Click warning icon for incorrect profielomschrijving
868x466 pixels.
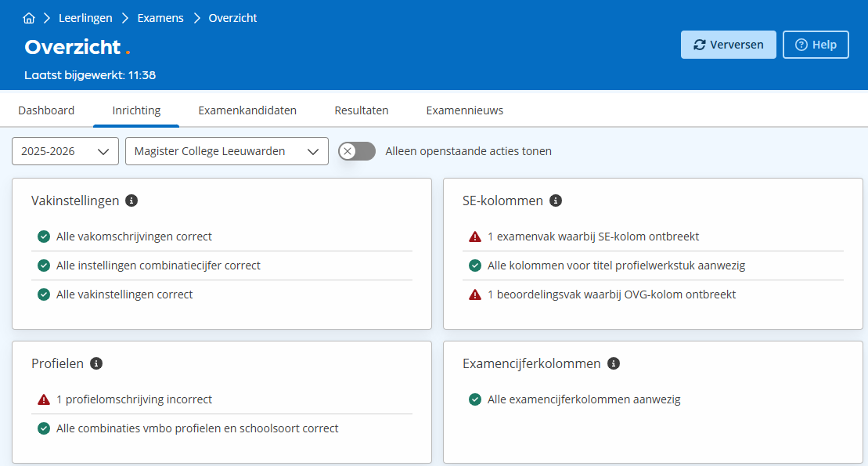44,399
